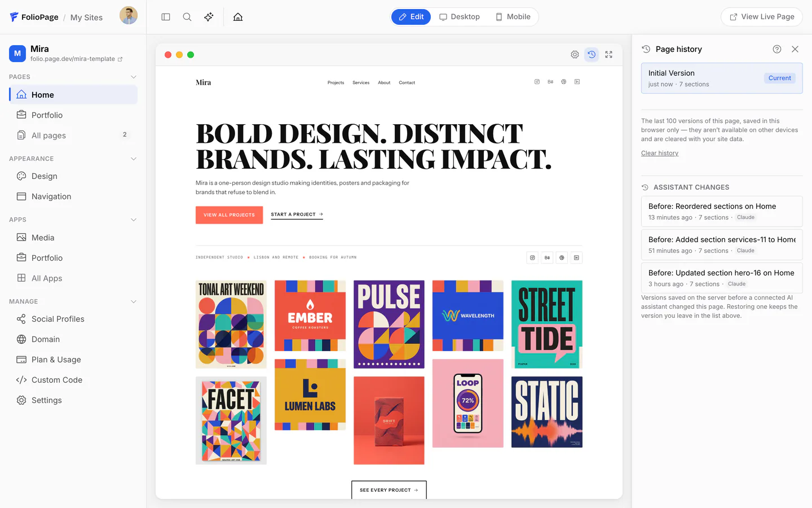Open All pages in sidebar
Image resolution: width=812 pixels, height=508 pixels.
coord(73,135)
